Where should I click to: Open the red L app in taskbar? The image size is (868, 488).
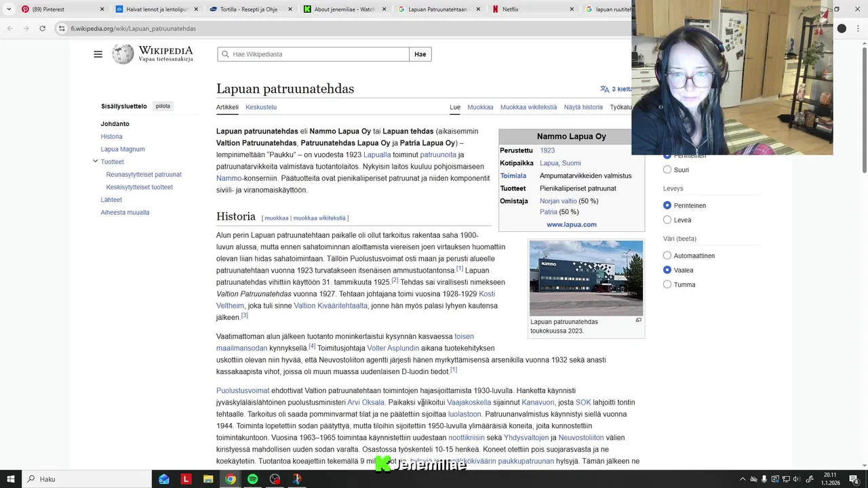(x=186, y=479)
